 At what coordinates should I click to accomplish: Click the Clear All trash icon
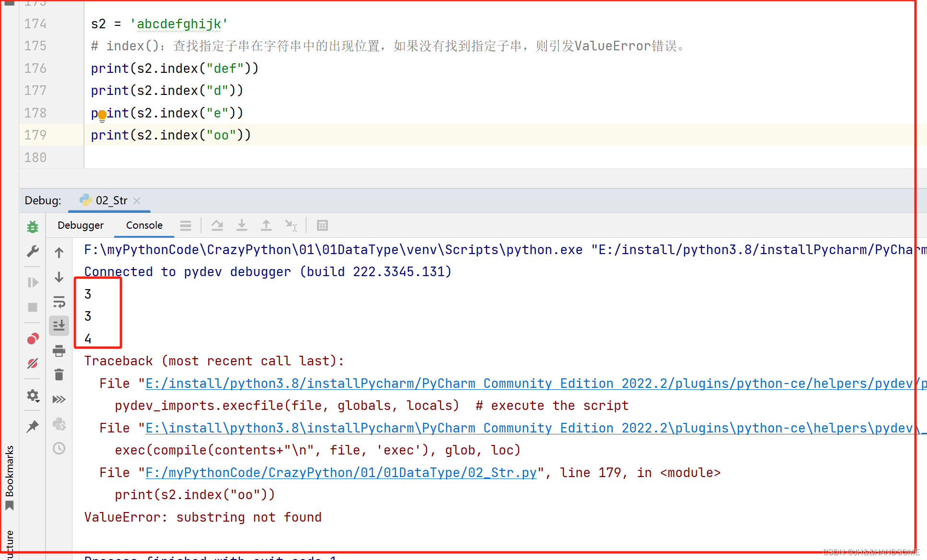click(59, 374)
